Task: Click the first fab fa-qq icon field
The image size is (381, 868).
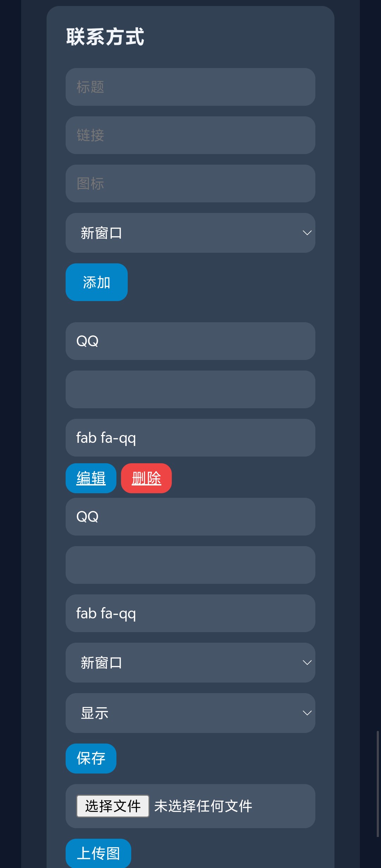Action: (190, 438)
